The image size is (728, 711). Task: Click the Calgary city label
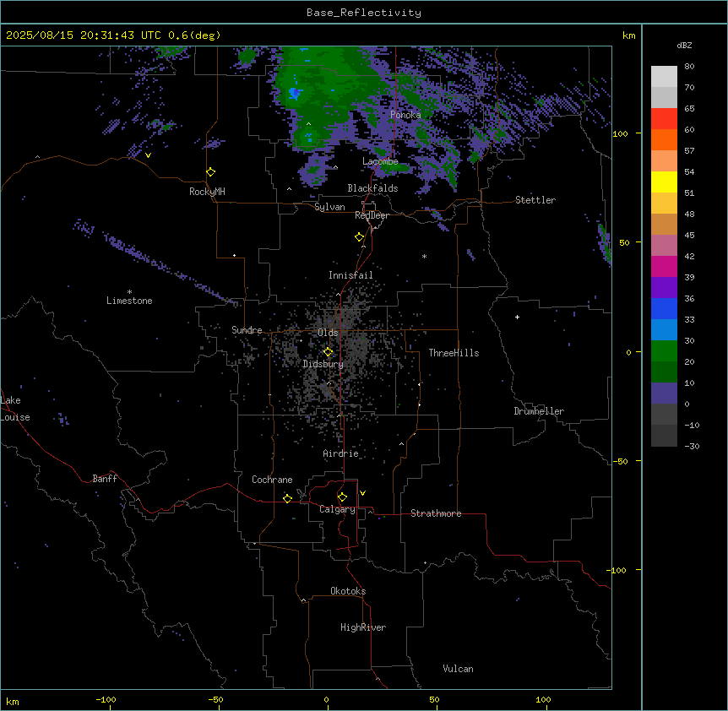[x=337, y=509]
